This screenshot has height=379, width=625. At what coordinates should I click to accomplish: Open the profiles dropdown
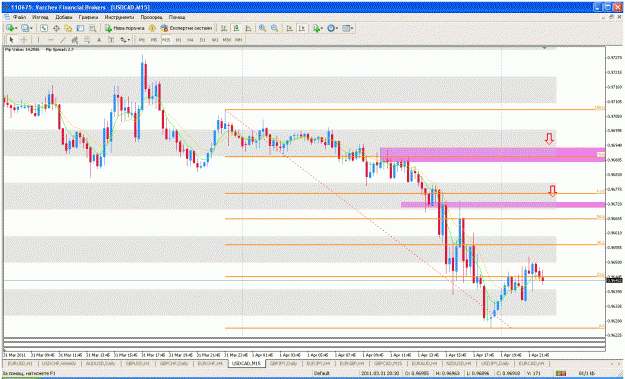(x=26, y=28)
